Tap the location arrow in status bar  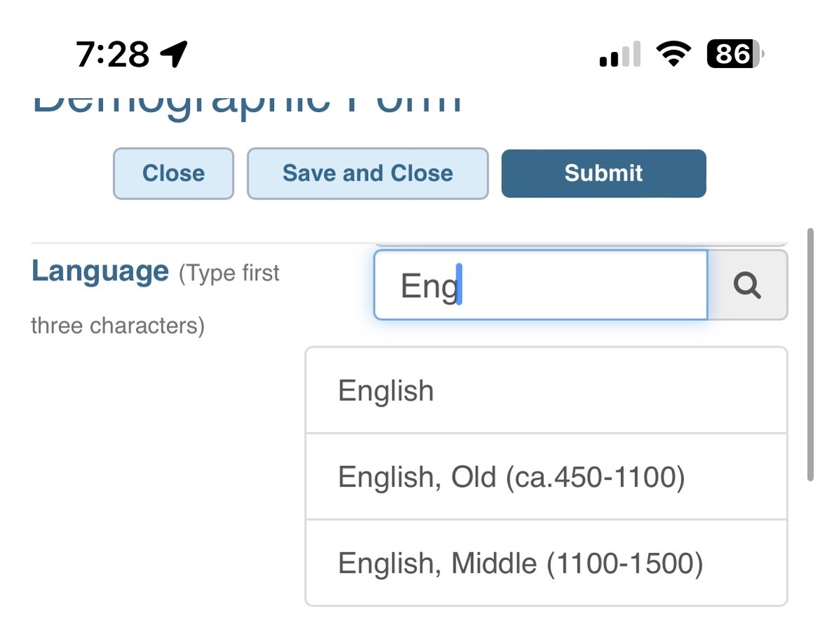[x=173, y=54]
